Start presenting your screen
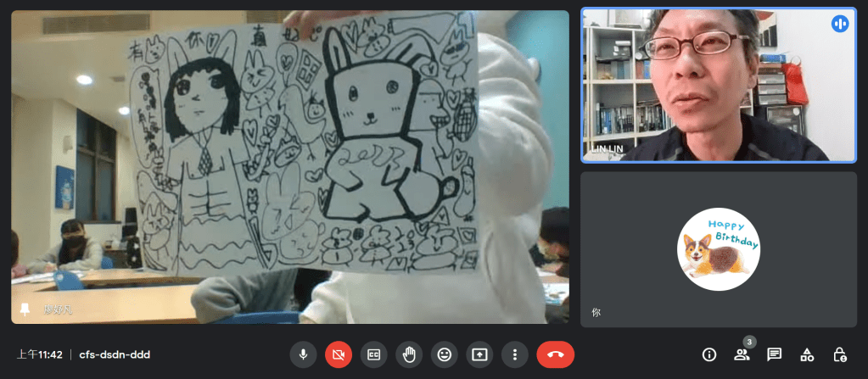The image size is (868, 379). coord(479,354)
